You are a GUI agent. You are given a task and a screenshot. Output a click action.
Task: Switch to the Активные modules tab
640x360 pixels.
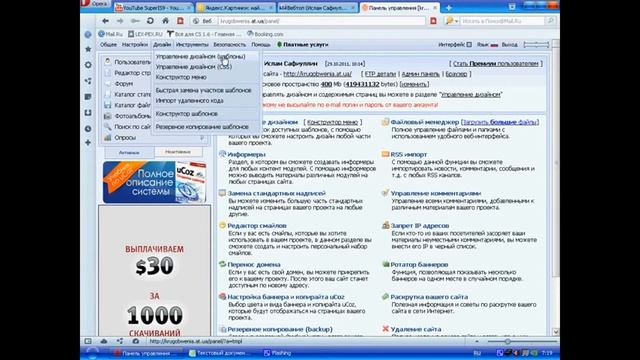point(129,152)
